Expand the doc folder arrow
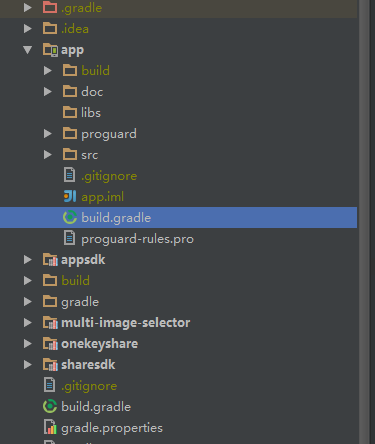The height and width of the screenshot is (444, 375). click(x=48, y=92)
